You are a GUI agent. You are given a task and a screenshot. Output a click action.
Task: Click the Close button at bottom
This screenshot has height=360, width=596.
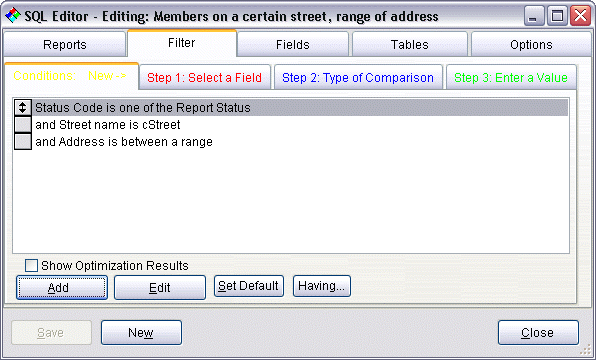pyautogui.click(x=538, y=333)
